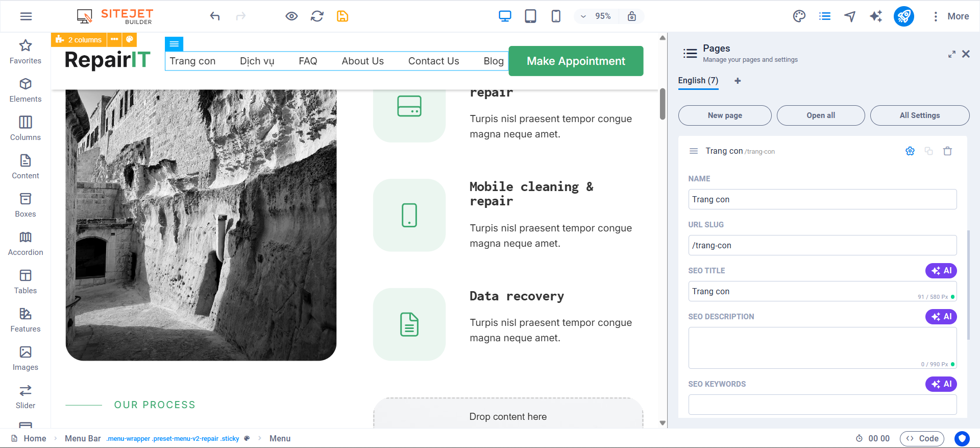Image resolution: width=980 pixels, height=448 pixels.
Task: Expand the Pages panel to fullscreen
Action: tap(951, 54)
